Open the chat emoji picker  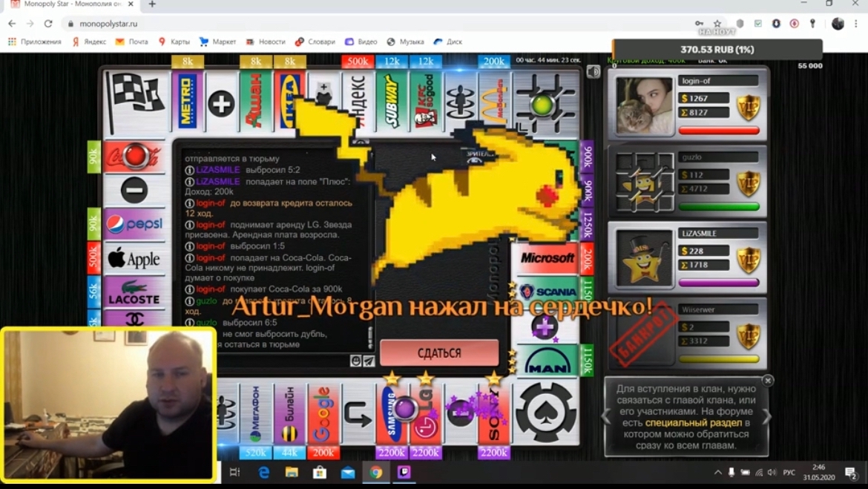coord(356,361)
